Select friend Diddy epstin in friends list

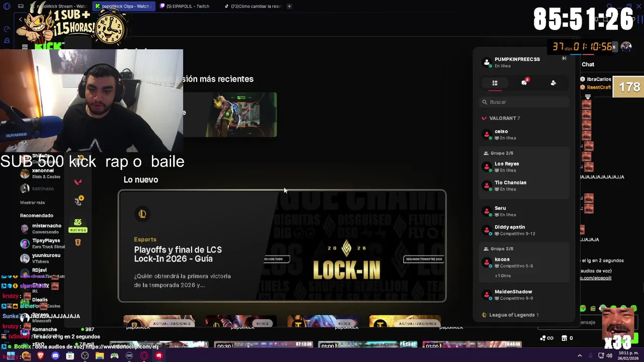pyautogui.click(x=524, y=230)
